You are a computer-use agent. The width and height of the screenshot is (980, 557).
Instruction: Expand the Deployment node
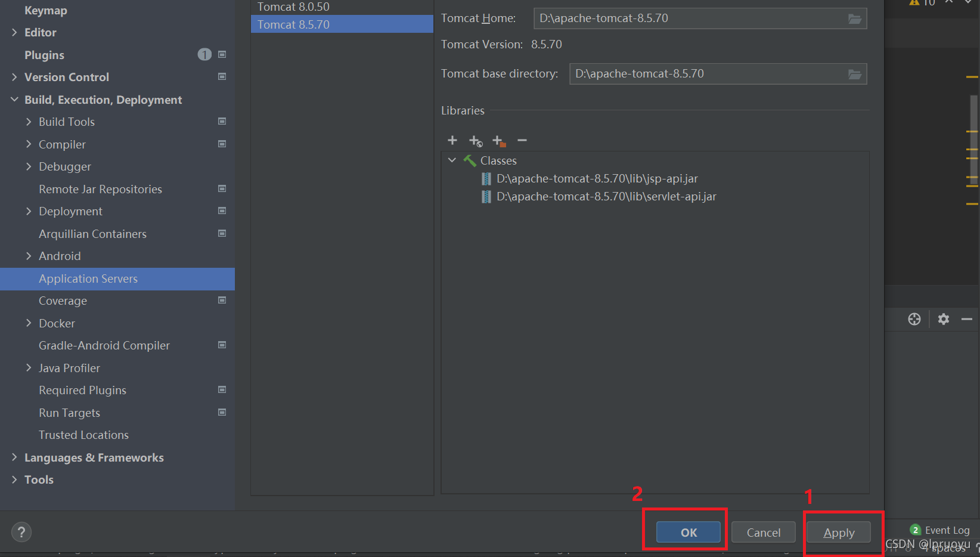29,211
